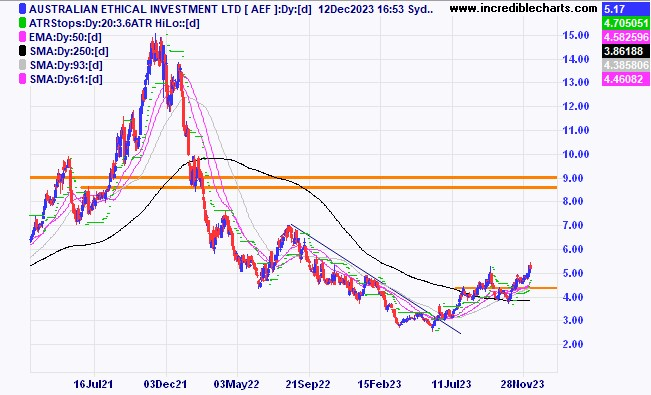651x395 pixels.
Task: Click the price peak candles near 15.00
Action: coord(157,50)
